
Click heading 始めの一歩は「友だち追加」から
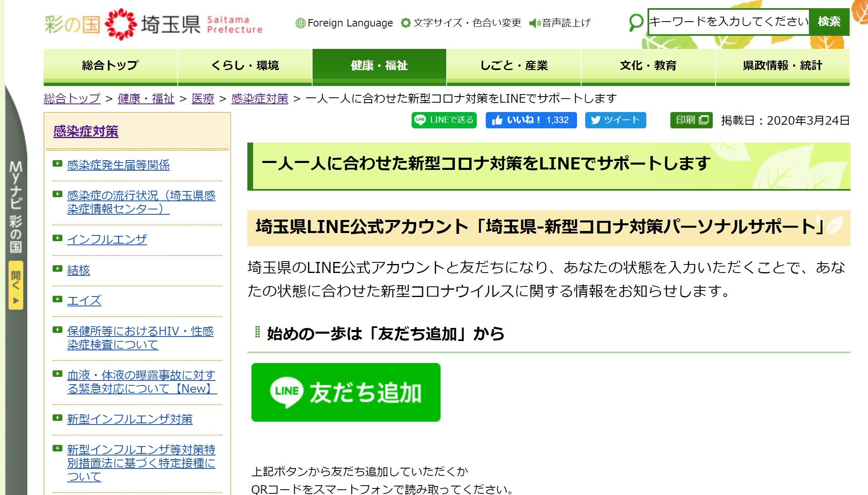pos(386,334)
